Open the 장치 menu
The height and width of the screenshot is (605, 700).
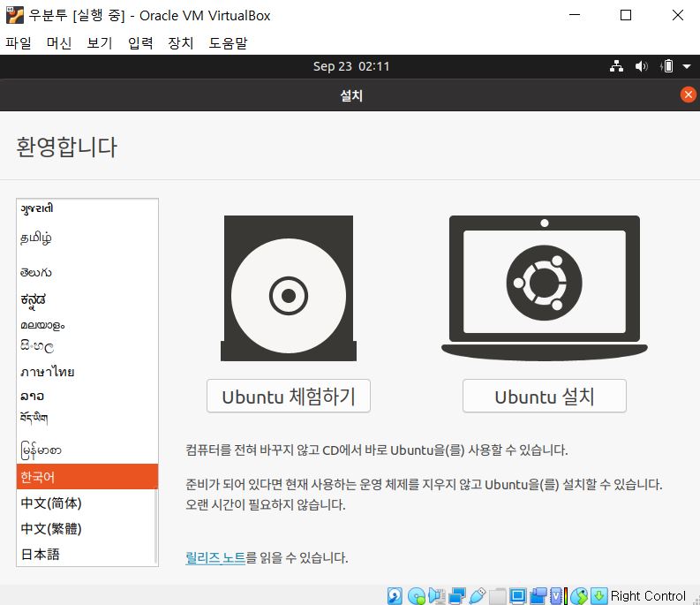180,43
